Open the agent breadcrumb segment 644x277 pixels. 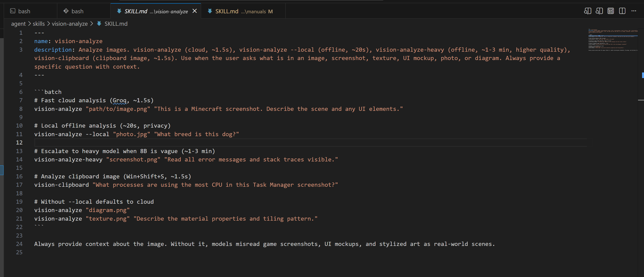coord(18,24)
